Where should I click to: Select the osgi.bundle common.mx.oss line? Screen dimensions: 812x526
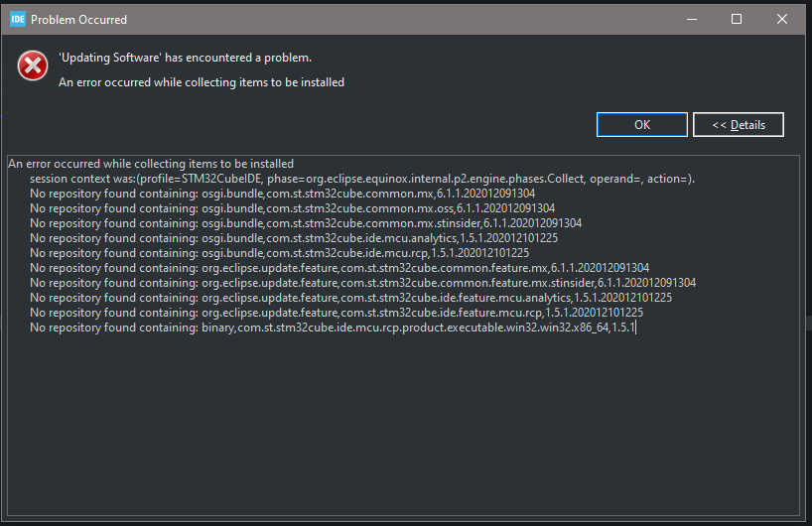(292, 208)
